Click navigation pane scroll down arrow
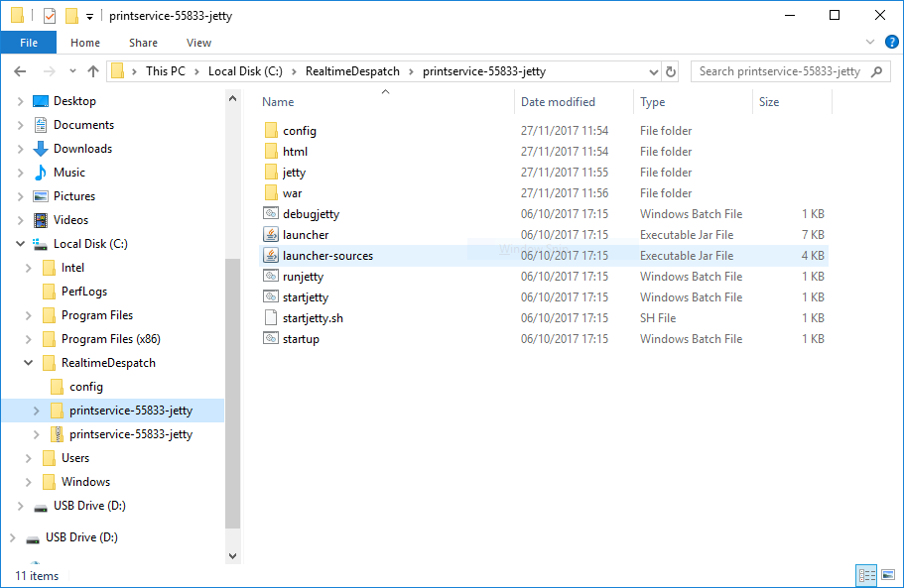The width and height of the screenshot is (904, 588). (x=233, y=555)
